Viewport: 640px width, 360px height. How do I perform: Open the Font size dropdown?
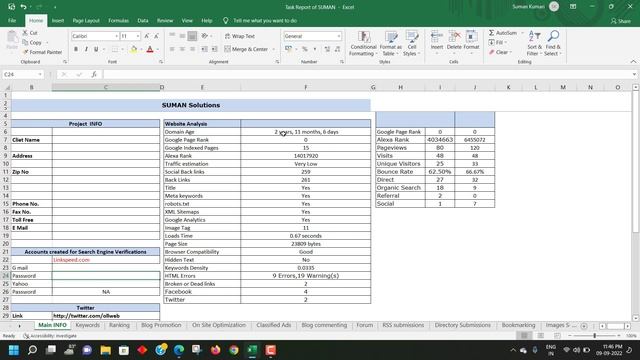pos(138,36)
